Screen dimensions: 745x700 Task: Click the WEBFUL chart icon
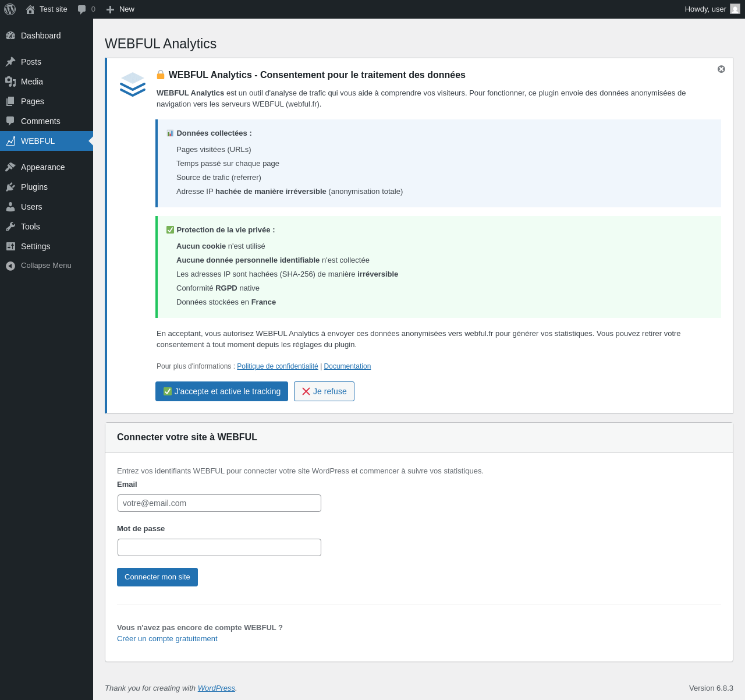(x=10, y=141)
